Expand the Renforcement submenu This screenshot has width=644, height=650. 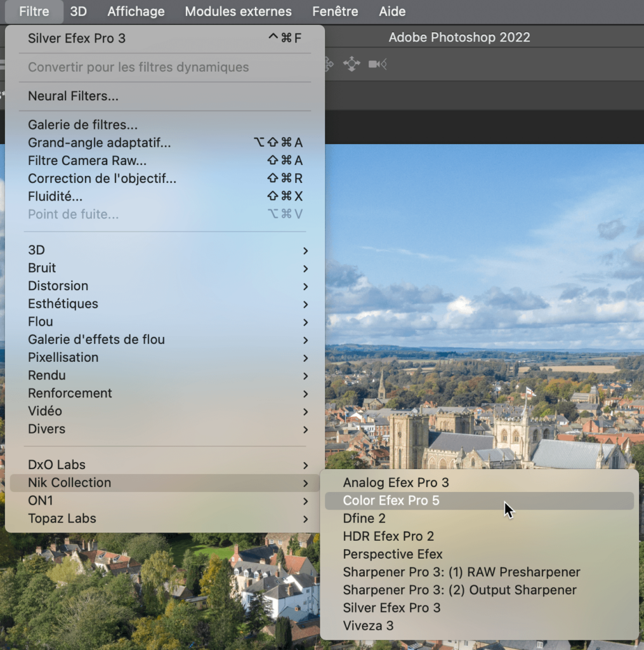164,393
